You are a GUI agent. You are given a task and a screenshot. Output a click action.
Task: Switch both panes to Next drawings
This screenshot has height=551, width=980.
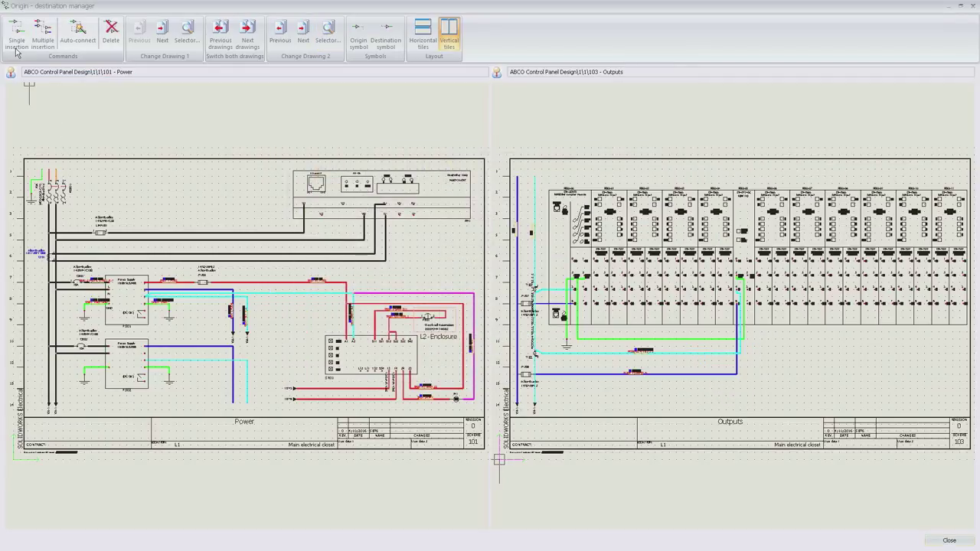(247, 34)
